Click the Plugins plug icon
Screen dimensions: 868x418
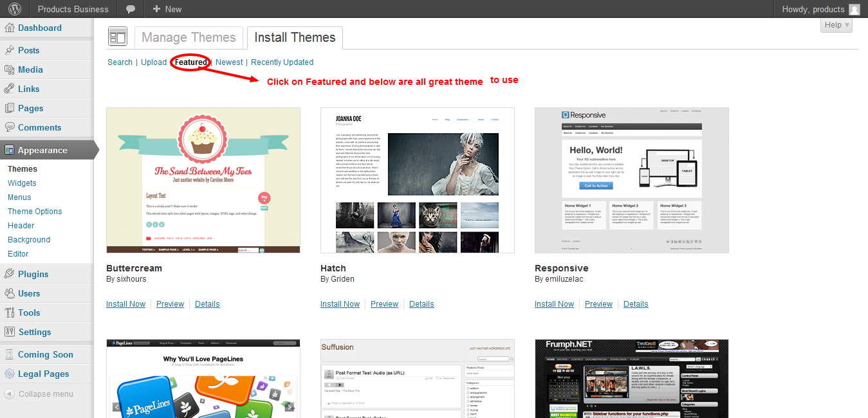[10, 274]
